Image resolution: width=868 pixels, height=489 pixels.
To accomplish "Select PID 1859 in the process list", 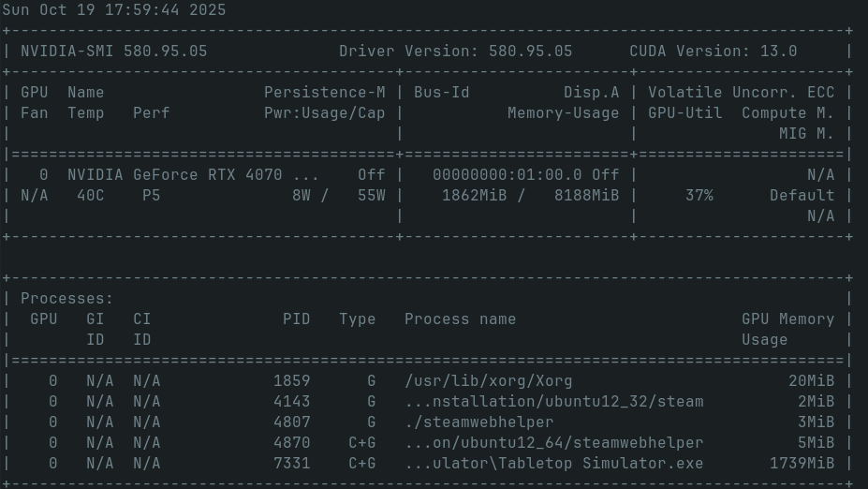I will tap(291, 381).
